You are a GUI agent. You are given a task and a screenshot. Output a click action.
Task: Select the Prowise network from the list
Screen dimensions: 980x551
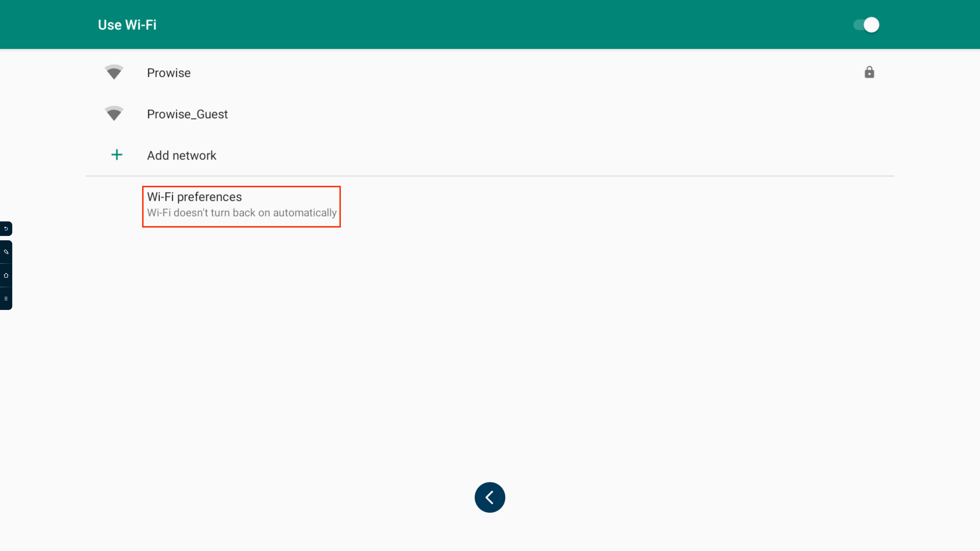tap(168, 72)
